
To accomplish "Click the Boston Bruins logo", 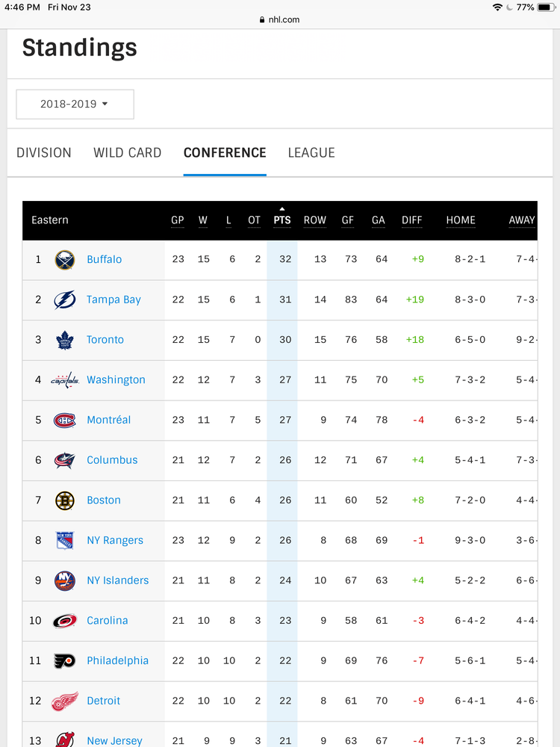I will coord(64,500).
